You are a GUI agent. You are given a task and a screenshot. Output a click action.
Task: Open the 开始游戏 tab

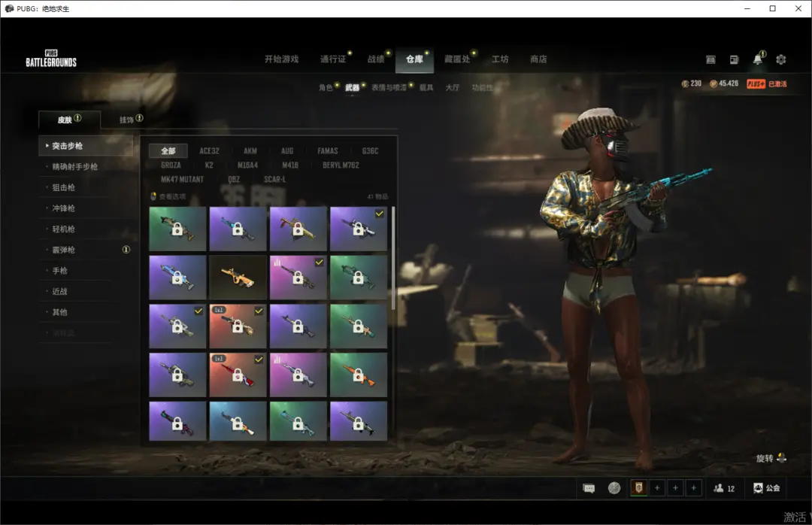pos(282,59)
